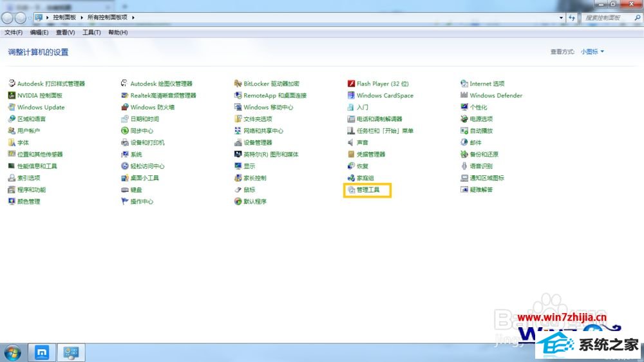Open the 用户帐户 icon

click(x=12, y=131)
